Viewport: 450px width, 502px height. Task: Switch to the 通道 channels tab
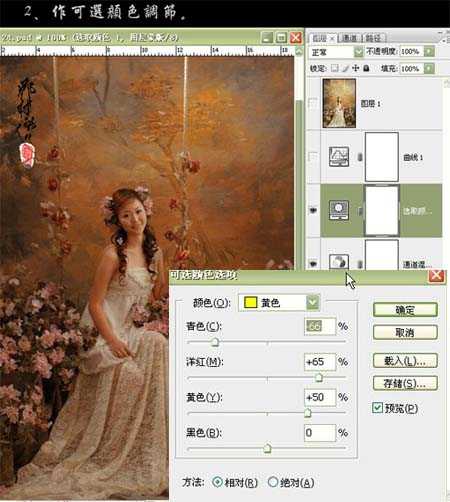(349, 38)
